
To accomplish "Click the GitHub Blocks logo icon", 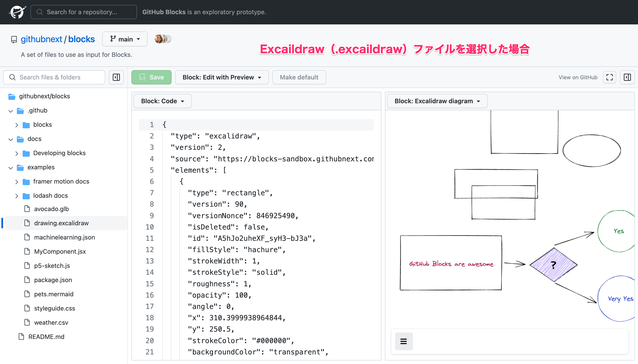I will click(17, 12).
